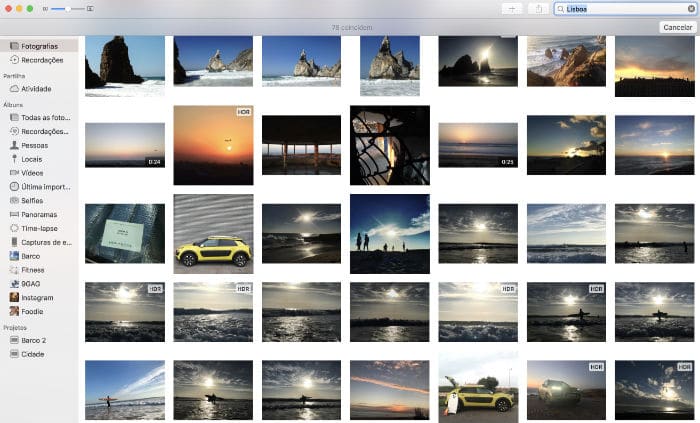Open the Pessoas album
700x423 pixels.
click(39, 145)
